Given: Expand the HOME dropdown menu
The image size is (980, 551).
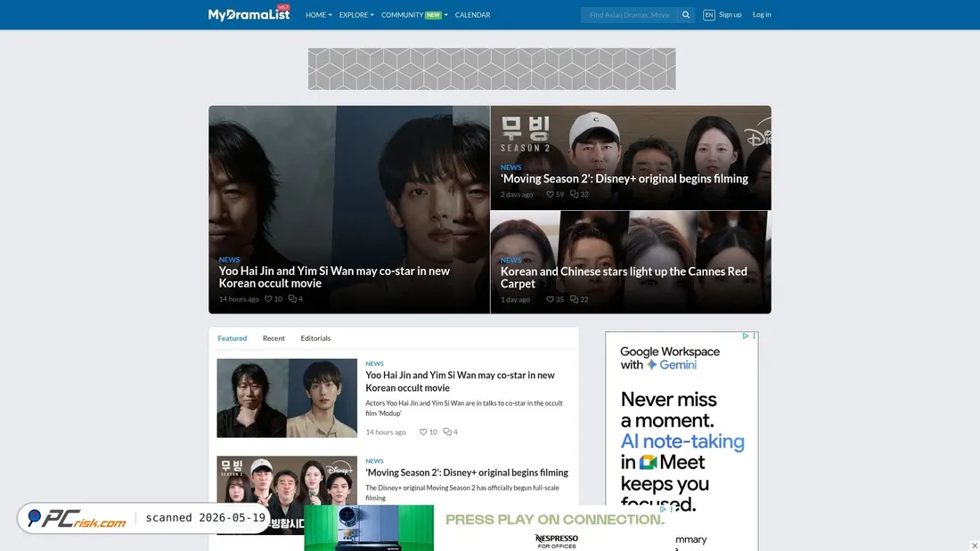Looking at the screenshot, I should point(318,15).
